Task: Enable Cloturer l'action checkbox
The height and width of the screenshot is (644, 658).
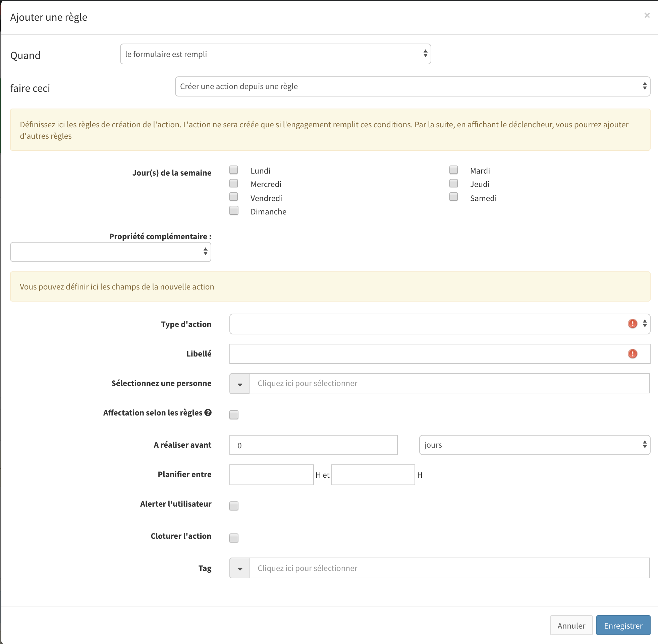Action: coord(233,538)
